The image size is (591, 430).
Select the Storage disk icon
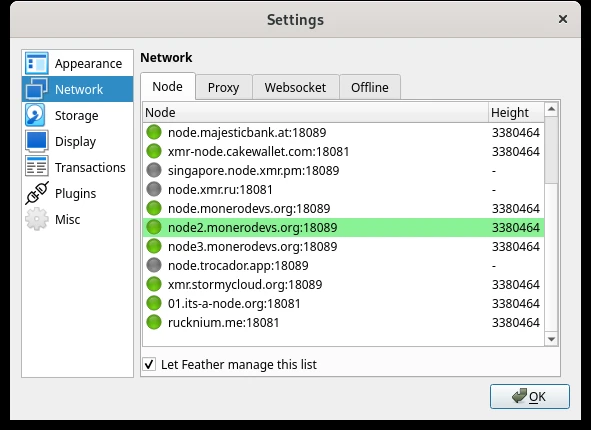pyautogui.click(x=35, y=115)
